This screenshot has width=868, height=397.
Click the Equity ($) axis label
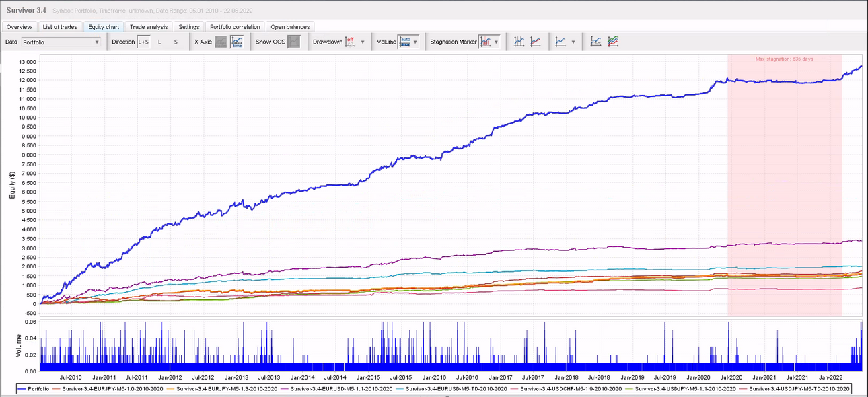[x=12, y=184]
